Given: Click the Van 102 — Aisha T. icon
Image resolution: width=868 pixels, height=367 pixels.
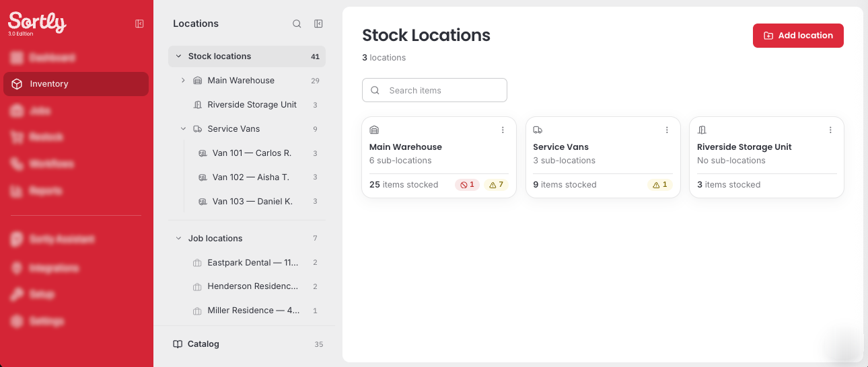Looking at the screenshot, I should [203, 177].
